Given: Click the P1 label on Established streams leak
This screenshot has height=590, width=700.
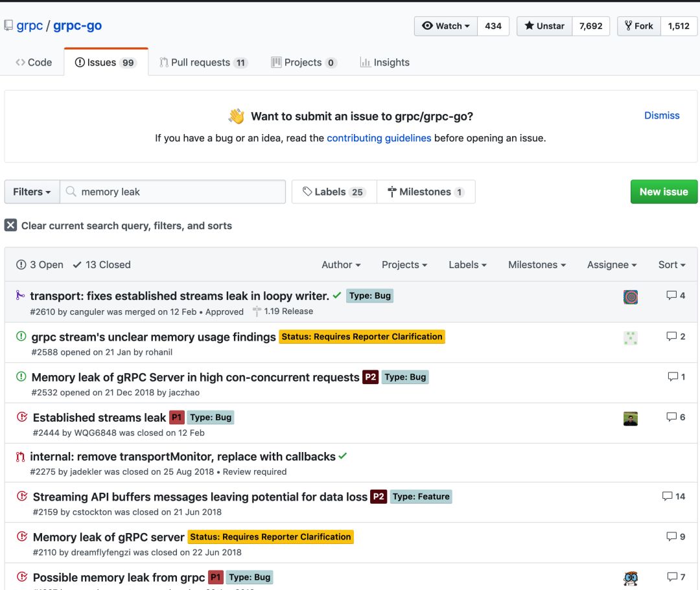Looking at the screenshot, I should click(177, 418).
